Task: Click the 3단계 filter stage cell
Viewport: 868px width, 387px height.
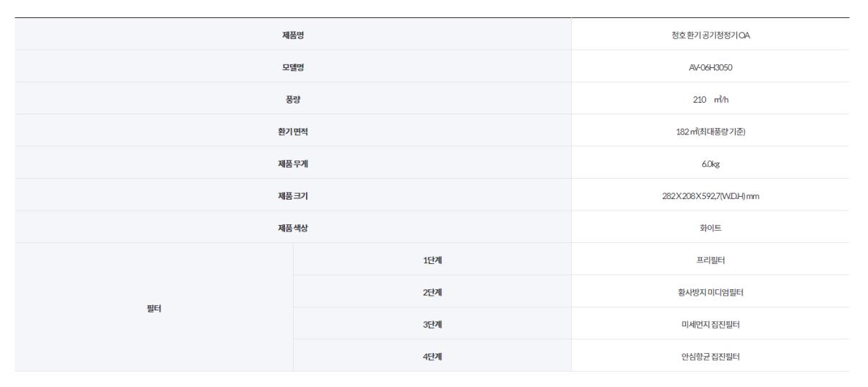Action: pos(432,323)
